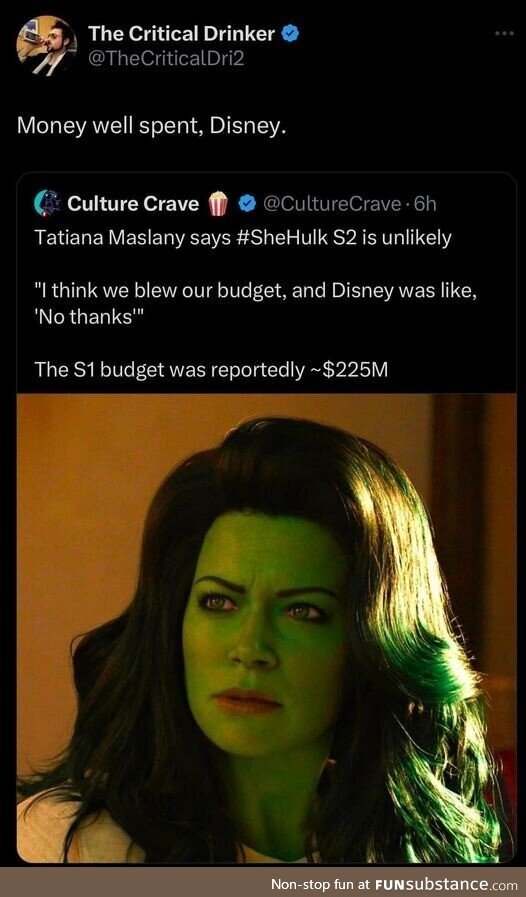Open the She-Hulk image attachment

(267, 628)
